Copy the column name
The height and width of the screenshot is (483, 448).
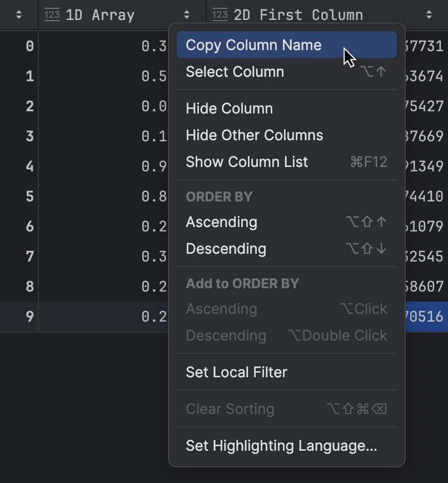(253, 45)
